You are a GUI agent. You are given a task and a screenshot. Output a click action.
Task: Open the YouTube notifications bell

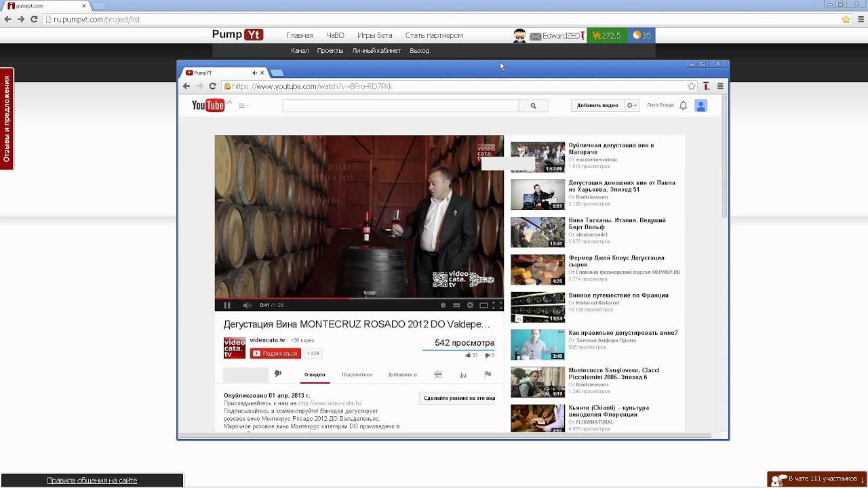point(683,105)
